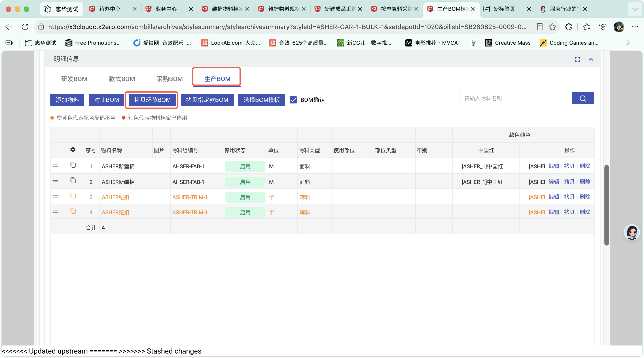This screenshot has height=358, width=644.
Task: Click 编辑 link in row 4
Action: click(x=553, y=212)
